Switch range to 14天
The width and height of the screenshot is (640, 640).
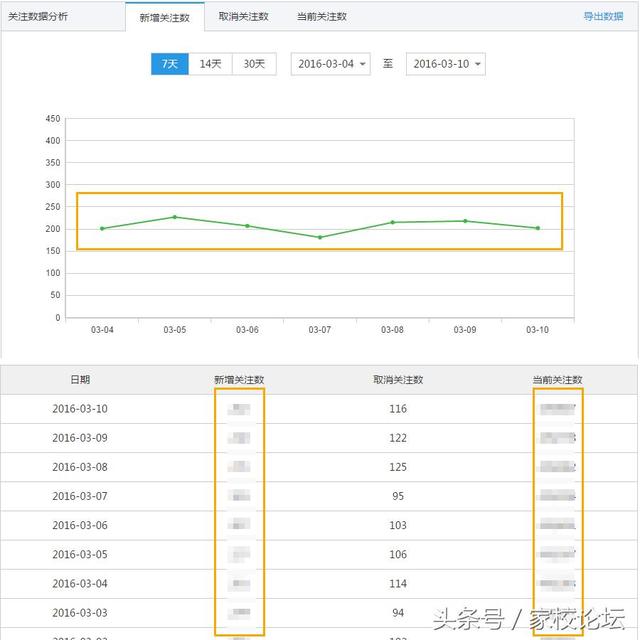pos(210,64)
